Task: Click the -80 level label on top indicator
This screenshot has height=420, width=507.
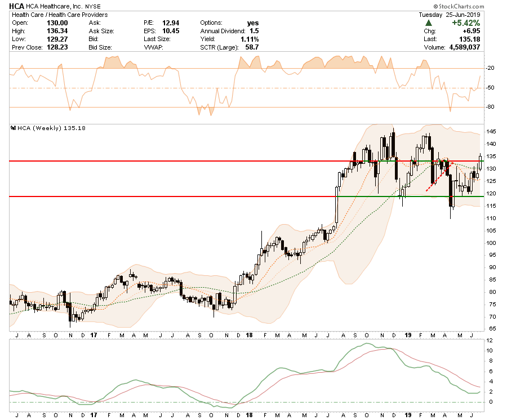Action: pyautogui.click(x=490, y=107)
